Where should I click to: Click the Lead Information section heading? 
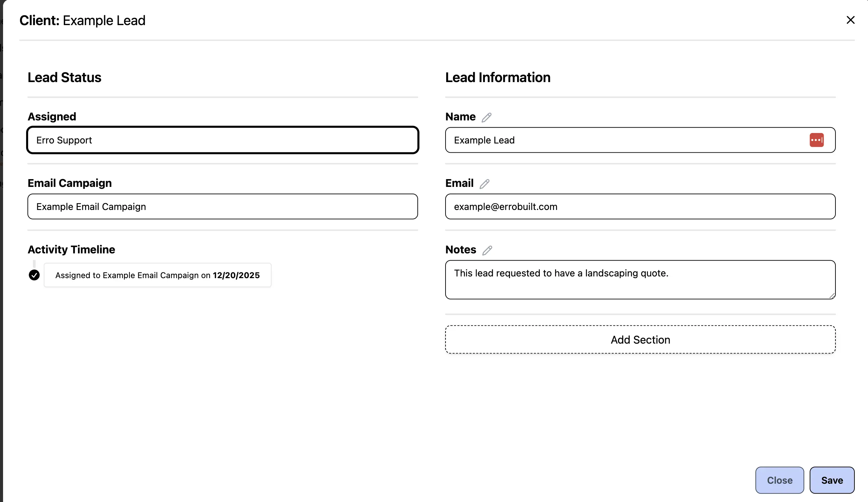[x=498, y=78]
